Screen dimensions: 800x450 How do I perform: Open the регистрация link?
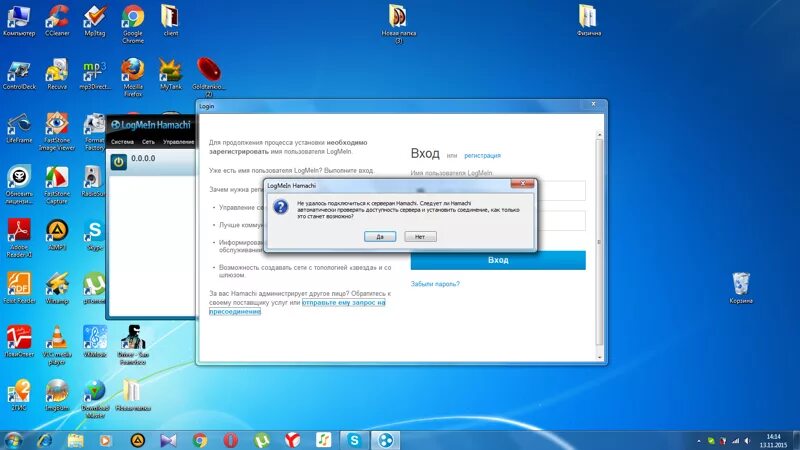click(482, 156)
